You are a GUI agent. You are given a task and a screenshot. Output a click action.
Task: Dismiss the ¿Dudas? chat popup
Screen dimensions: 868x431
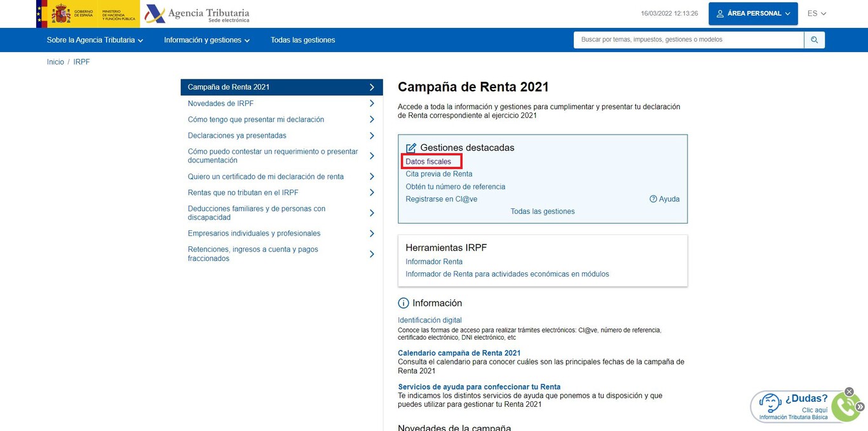tap(849, 392)
